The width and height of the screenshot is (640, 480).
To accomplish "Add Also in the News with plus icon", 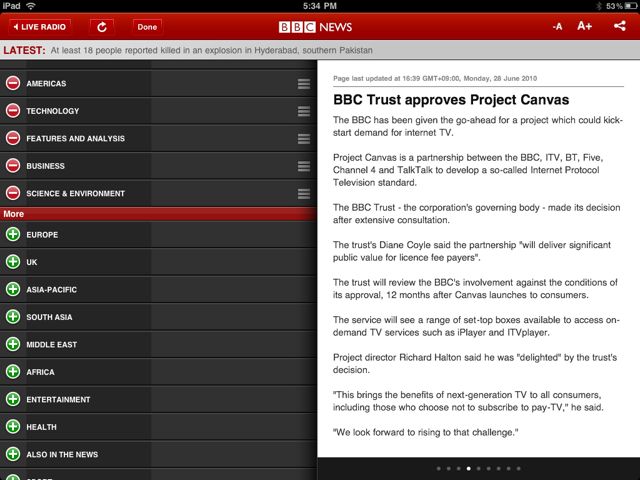I will (x=13, y=454).
